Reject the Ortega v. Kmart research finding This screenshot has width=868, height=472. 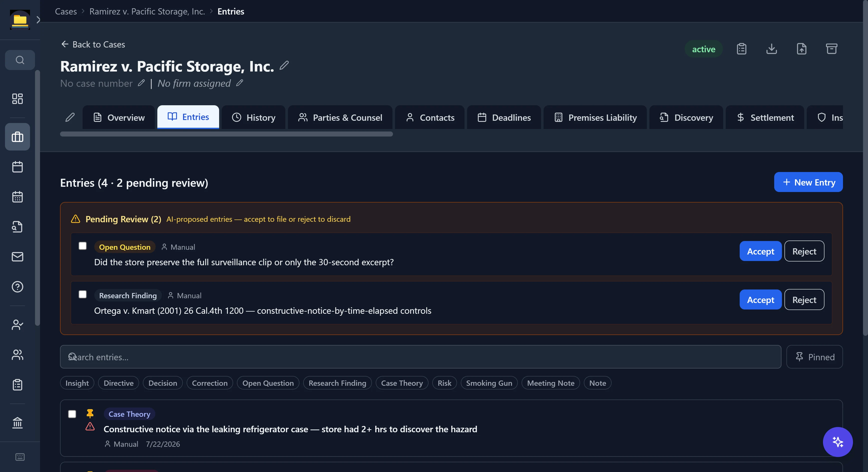(x=804, y=300)
